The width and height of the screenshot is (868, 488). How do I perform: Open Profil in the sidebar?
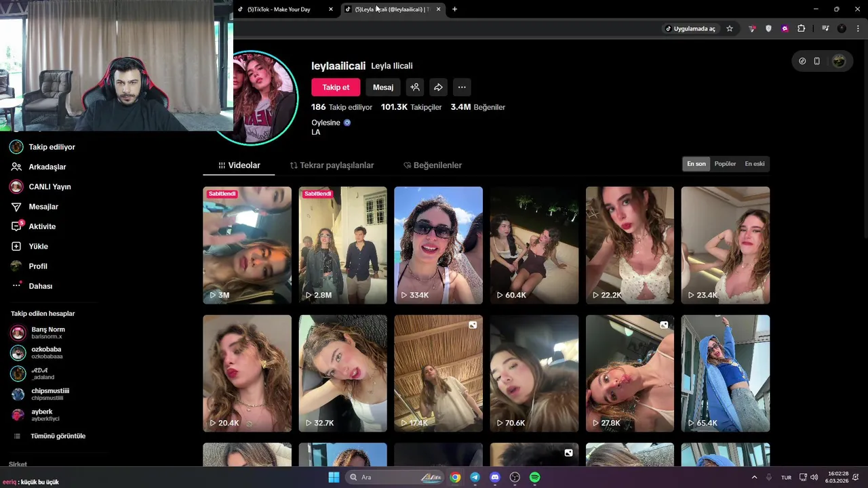click(x=29, y=266)
